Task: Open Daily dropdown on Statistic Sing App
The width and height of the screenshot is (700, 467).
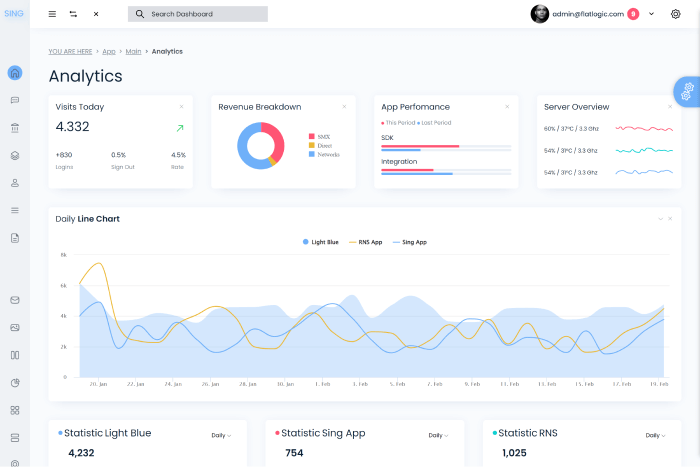Action: pyautogui.click(x=438, y=435)
